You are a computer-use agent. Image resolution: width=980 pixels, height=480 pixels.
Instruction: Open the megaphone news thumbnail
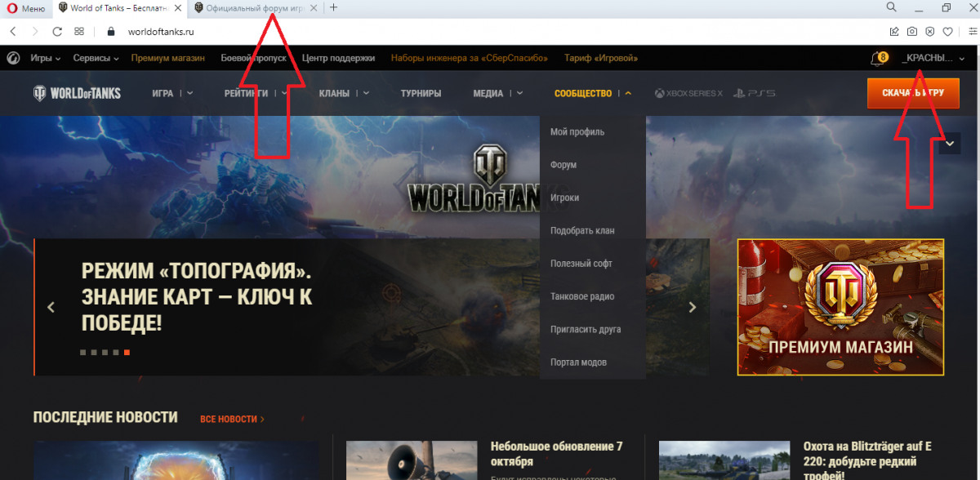[x=411, y=460]
